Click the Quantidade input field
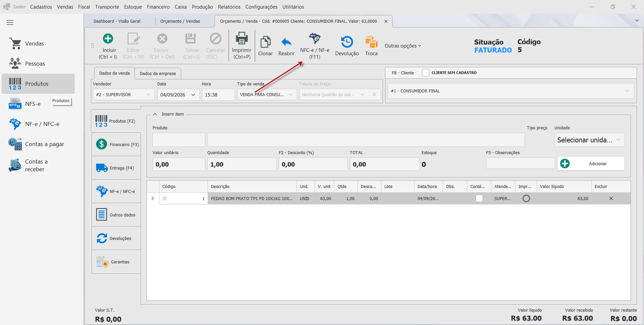The height and width of the screenshot is (325, 644). pyautogui.click(x=242, y=164)
